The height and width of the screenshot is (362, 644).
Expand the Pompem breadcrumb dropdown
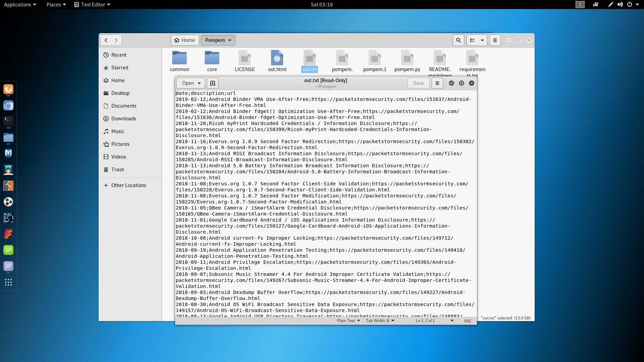(218, 40)
